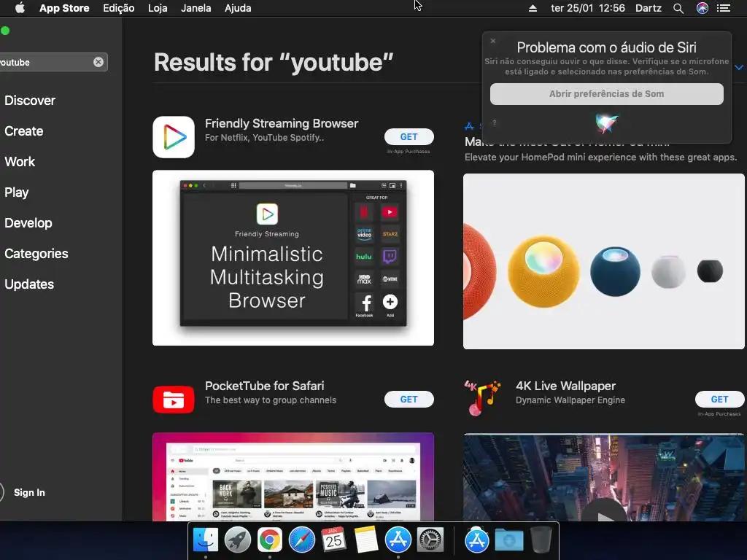This screenshot has height=560, width=747.
Task: Open the HomePod mini story image
Action: pos(603,261)
